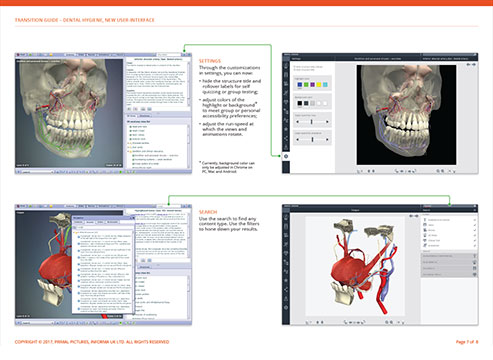Select the green highlight color swatch
This screenshot has width=493, height=360.
306,85
